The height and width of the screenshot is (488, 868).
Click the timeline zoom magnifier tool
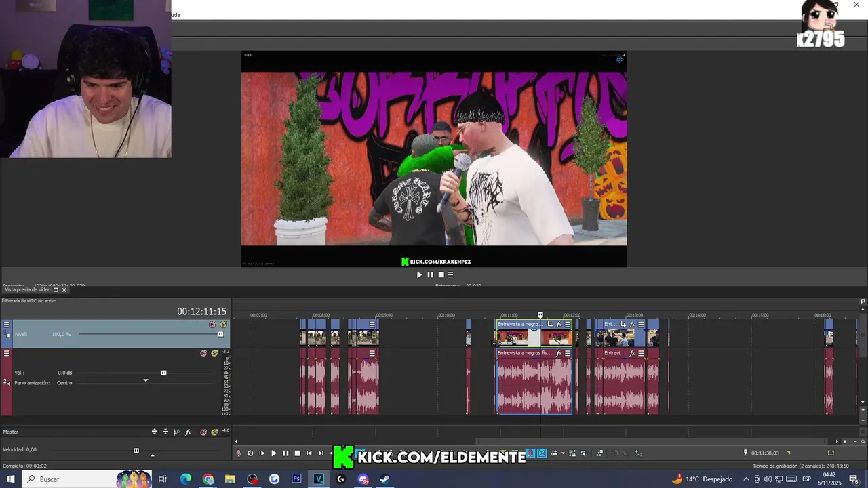(x=863, y=441)
